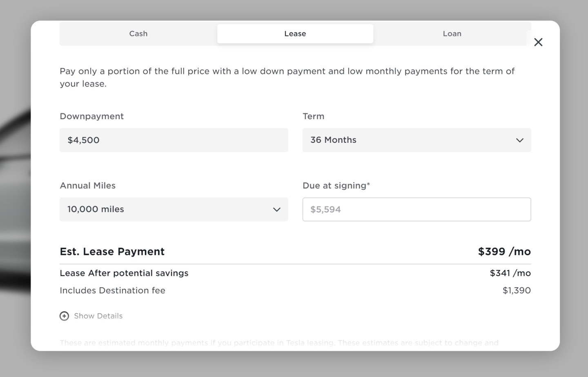Click the plus circle next to Show Details
This screenshot has width=588, height=377.
tap(64, 316)
